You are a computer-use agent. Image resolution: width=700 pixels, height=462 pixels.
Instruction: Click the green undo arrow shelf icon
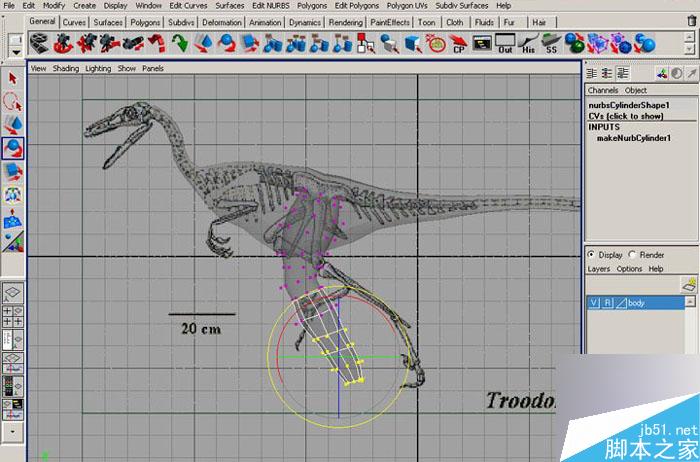point(180,44)
